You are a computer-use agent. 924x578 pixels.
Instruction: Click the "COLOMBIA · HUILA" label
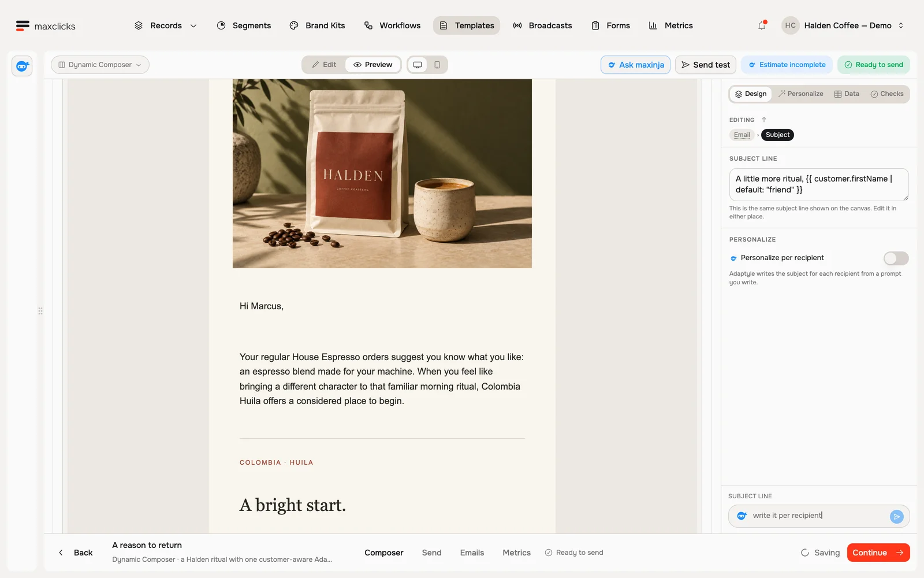tap(277, 462)
